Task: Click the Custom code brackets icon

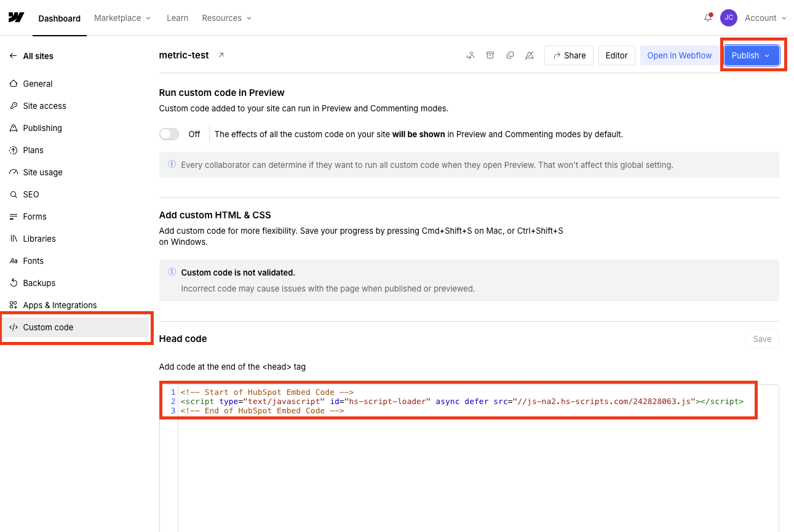Action: pos(14,327)
